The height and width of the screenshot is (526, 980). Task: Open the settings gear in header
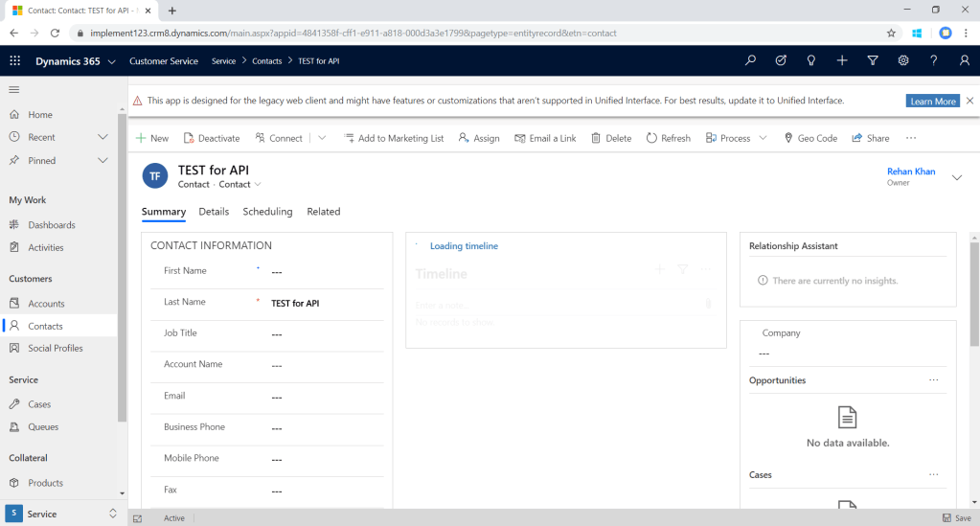click(903, 60)
